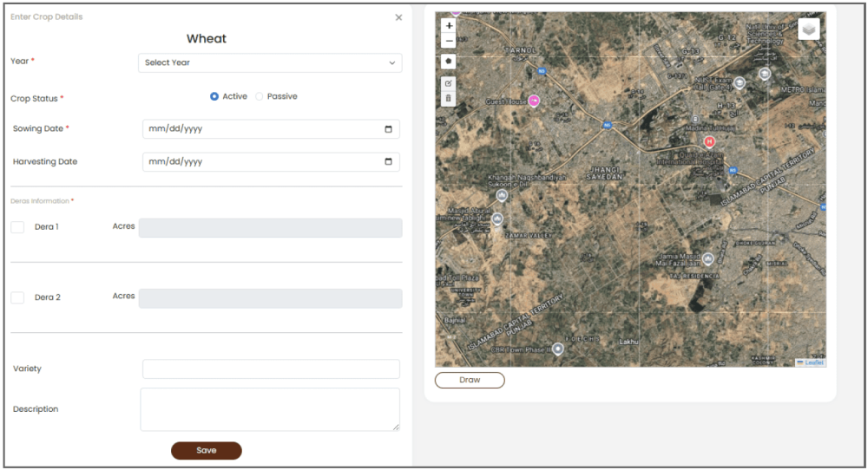This screenshot has width=868, height=470.
Task: Click the pink Guest House map marker
Action: [x=534, y=101]
